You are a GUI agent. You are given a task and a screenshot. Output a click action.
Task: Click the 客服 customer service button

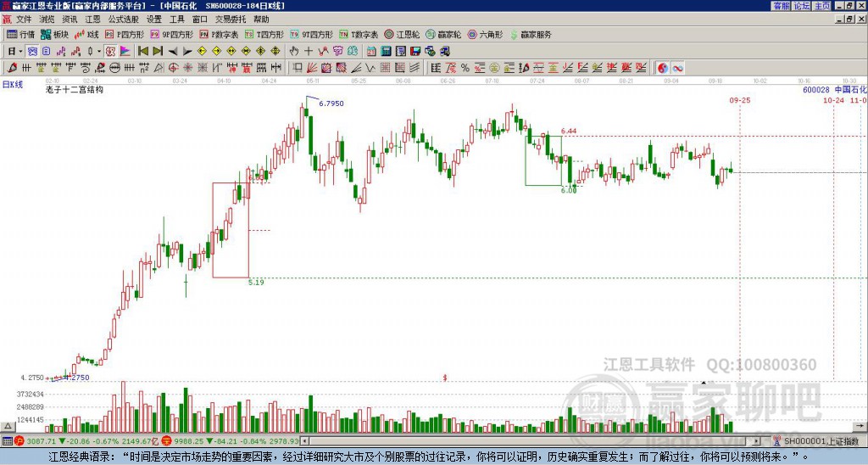coord(781,6)
